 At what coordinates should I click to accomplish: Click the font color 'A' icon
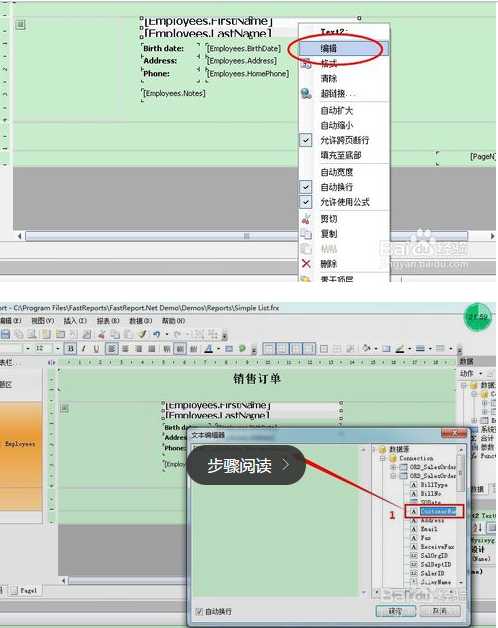tap(209, 348)
